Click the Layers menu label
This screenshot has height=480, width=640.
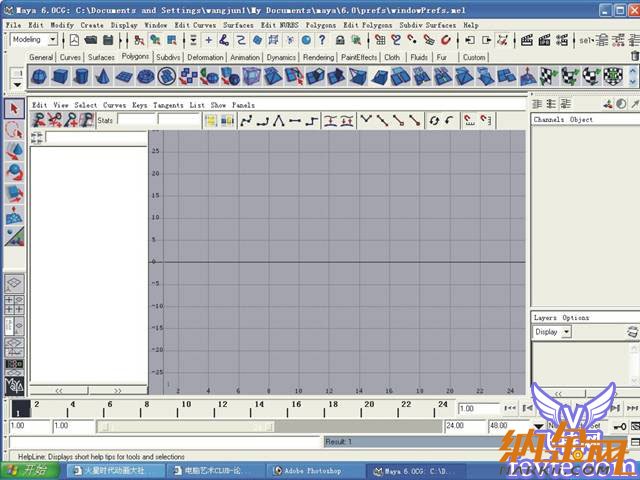coord(544,317)
